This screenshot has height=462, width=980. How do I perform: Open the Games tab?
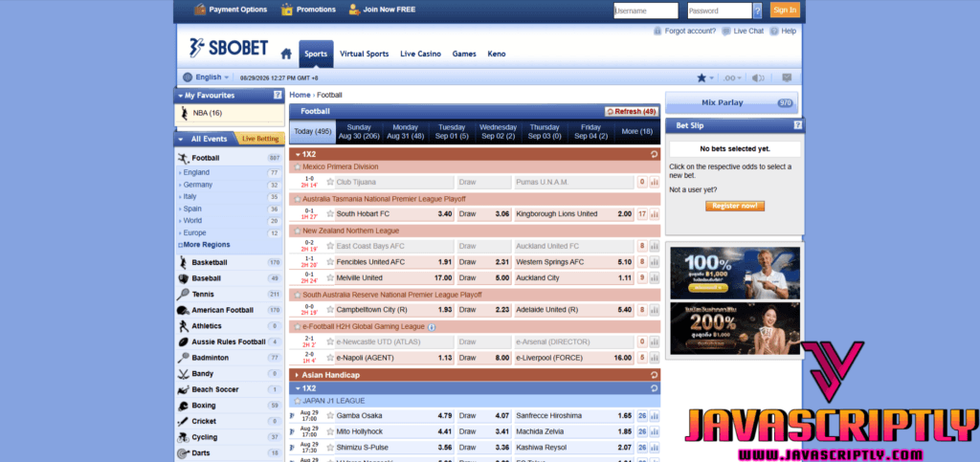(x=464, y=54)
